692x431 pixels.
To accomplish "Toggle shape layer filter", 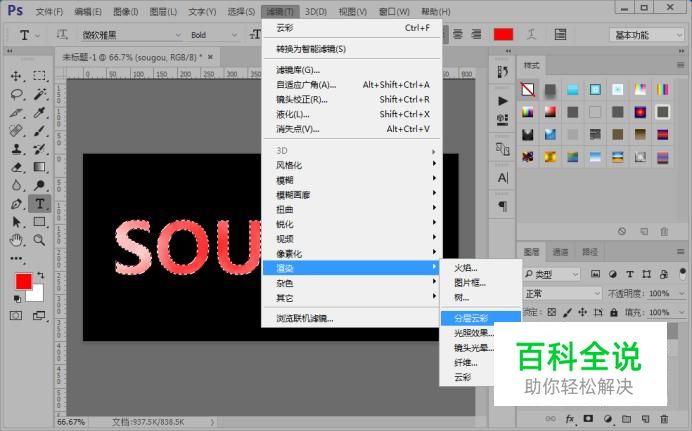I will (x=647, y=274).
